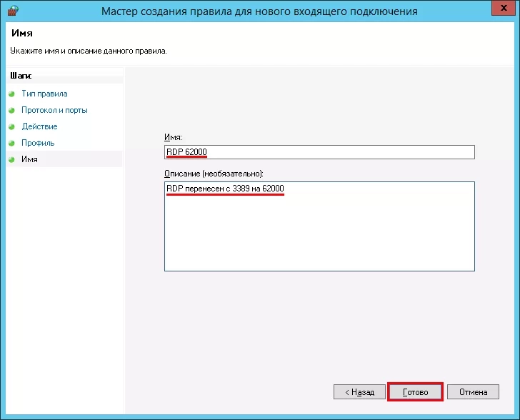Screen dimensions: 520x420
Task: Go to the Протокол и порты step
Action: (54, 110)
